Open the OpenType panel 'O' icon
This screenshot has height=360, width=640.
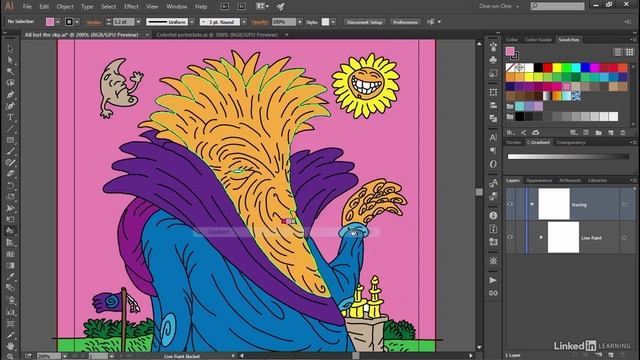coord(493,164)
